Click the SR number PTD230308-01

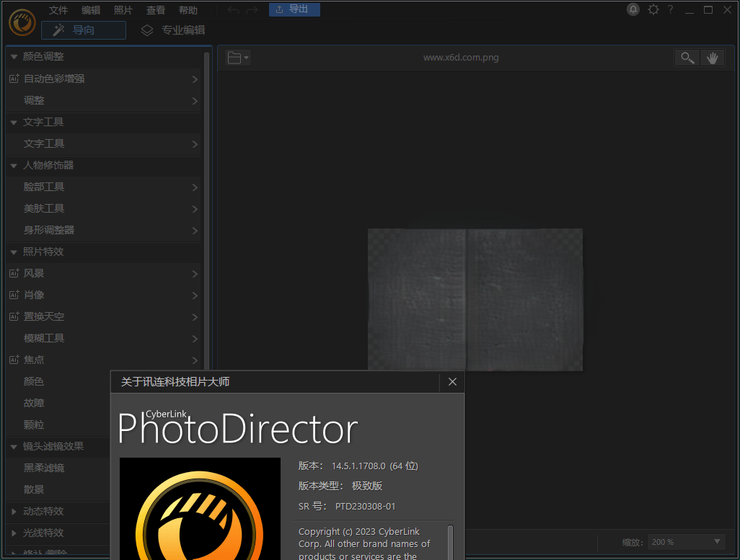click(365, 506)
